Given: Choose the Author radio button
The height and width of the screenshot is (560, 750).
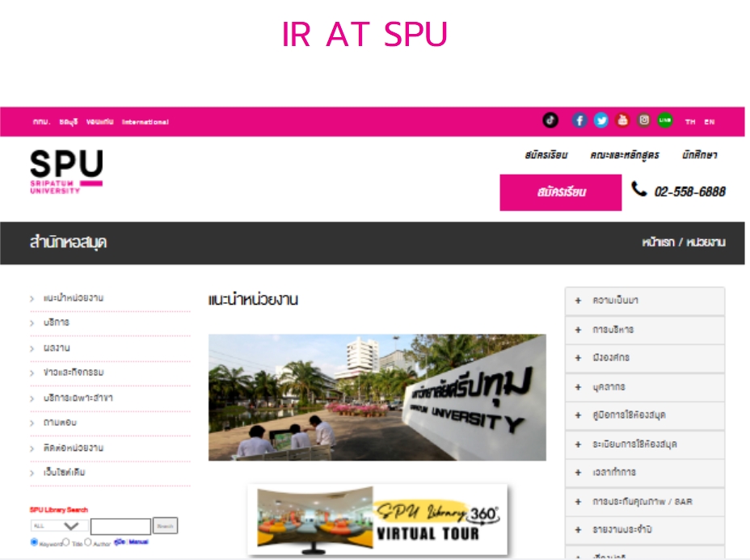Looking at the screenshot, I should [x=87, y=542].
